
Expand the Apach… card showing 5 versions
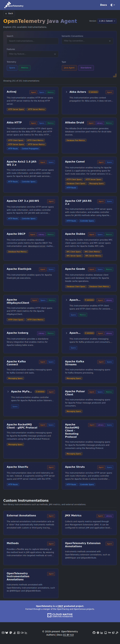66,300
